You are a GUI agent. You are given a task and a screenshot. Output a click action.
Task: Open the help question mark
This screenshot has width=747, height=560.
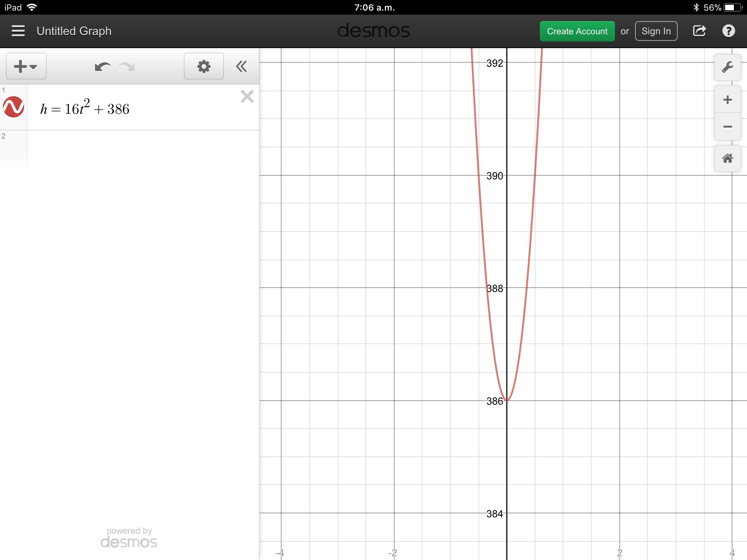[728, 31]
